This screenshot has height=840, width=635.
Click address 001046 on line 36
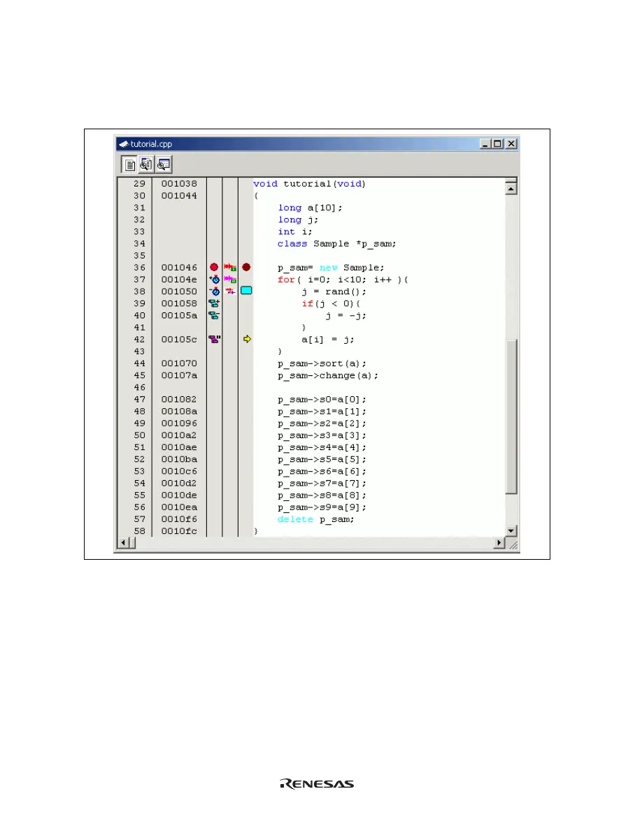pos(179,268)
